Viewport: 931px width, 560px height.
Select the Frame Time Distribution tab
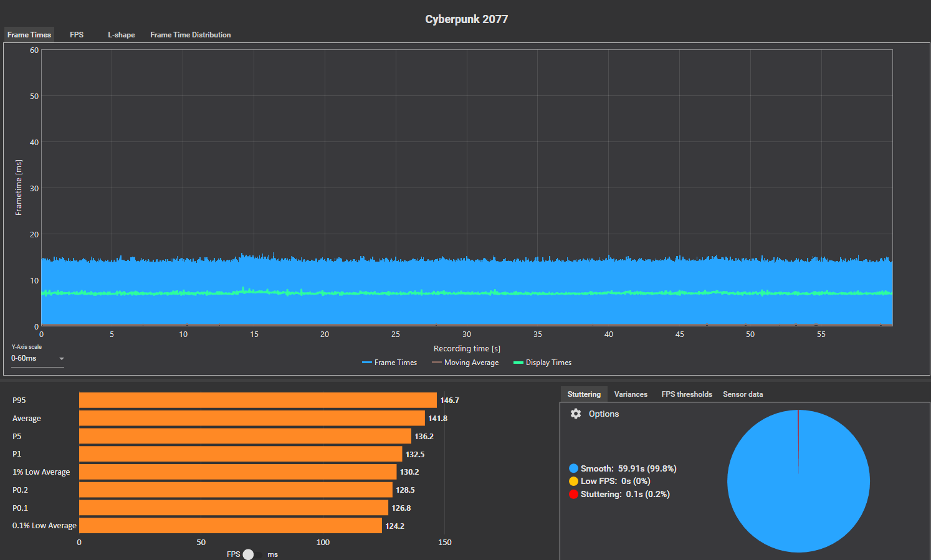point(190,35)
